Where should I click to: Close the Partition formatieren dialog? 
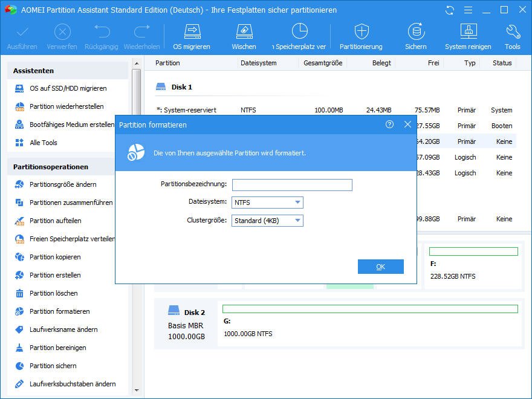tap(407, 125)
